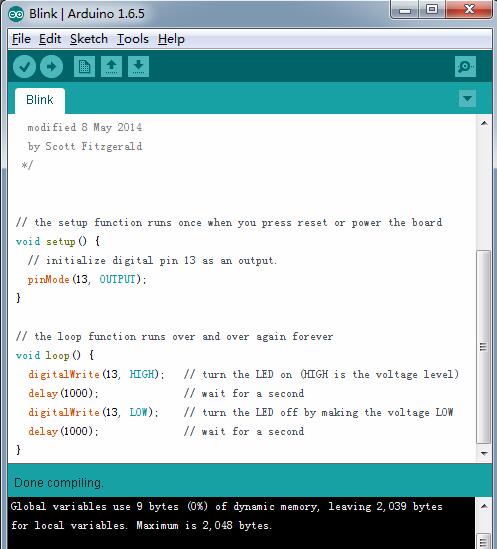The image size is (497, 549).
Task: Click the 'modified 8 May 2014' comment
Action: (x=85, y=127)
